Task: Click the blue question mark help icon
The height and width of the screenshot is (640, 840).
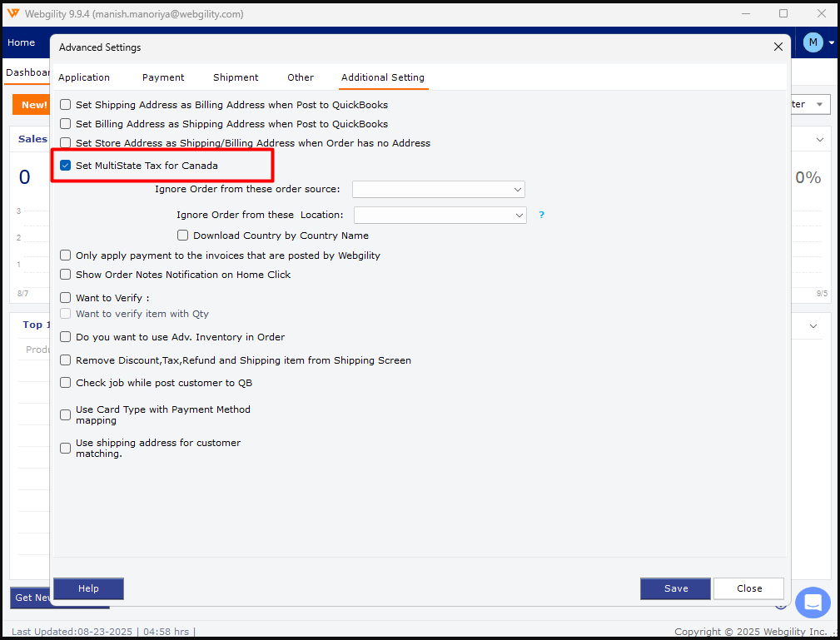Action: coord(541,215)
